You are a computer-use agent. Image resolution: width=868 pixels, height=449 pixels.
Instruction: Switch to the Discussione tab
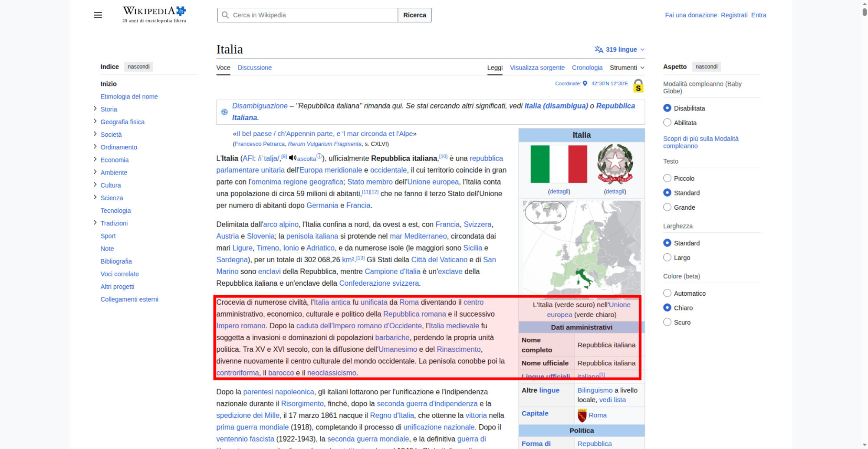pyautogui.click(x=254, y=68)
